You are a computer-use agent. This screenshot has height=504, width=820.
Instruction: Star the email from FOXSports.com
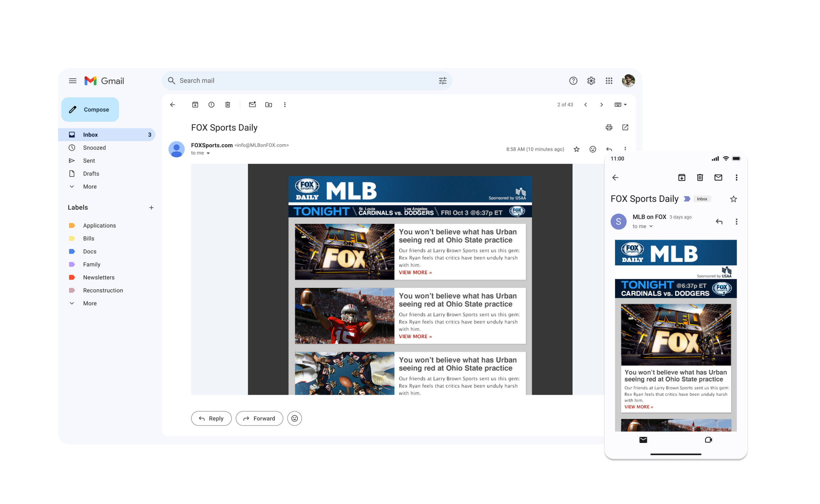tap(577, 149)
